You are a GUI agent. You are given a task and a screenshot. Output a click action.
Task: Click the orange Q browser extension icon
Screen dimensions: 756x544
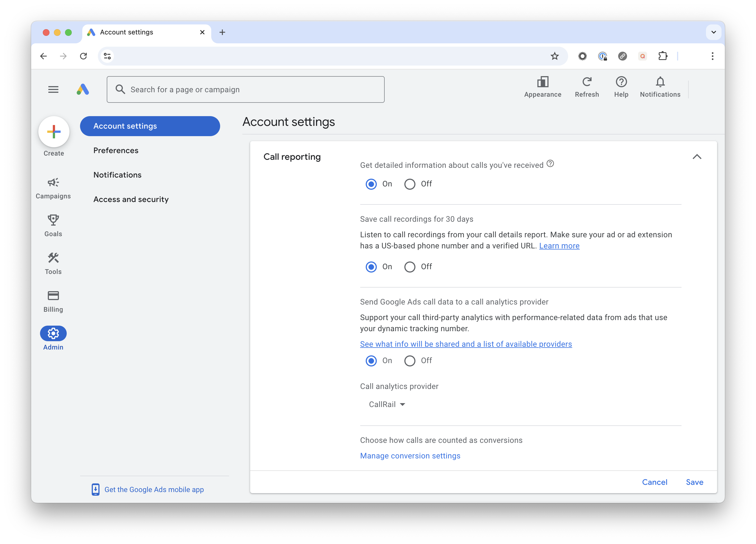click(x=642, y=56)
